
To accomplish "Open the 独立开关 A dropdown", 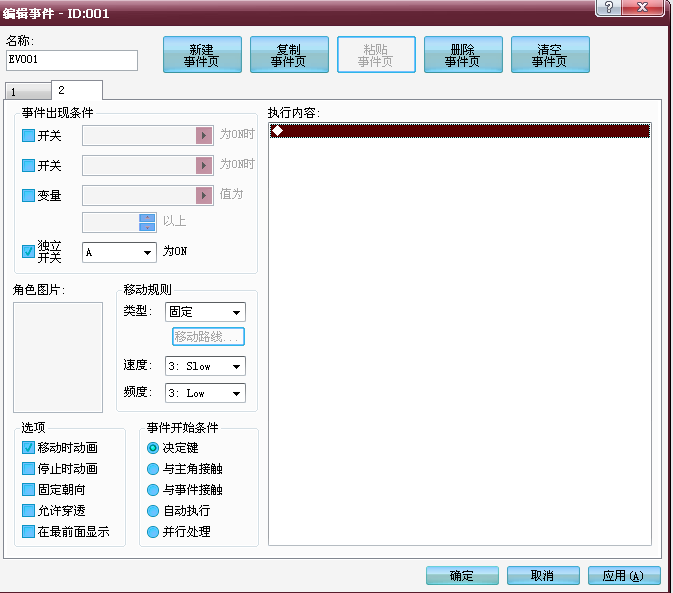I will [119, 252].
